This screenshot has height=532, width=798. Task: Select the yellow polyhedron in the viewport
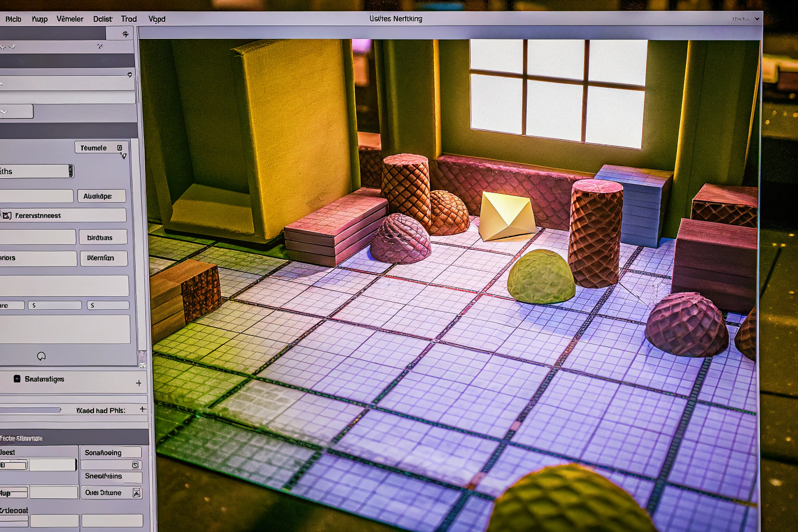click(x=506, y=217)
